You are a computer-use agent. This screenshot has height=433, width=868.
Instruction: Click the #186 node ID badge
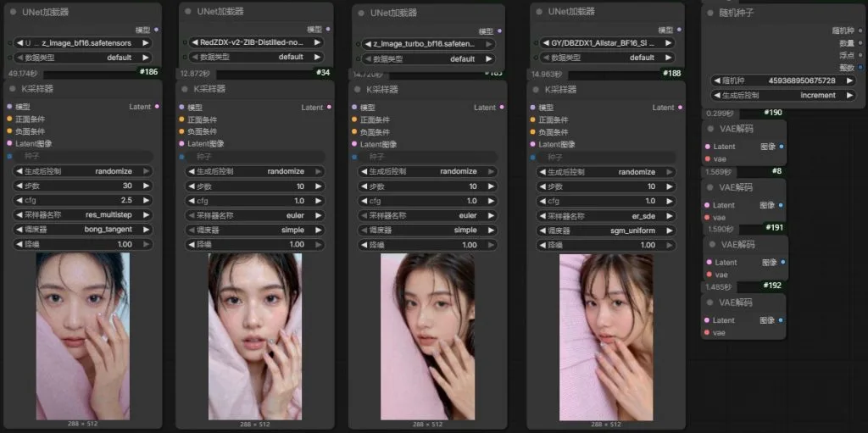(x=148, y=72)
